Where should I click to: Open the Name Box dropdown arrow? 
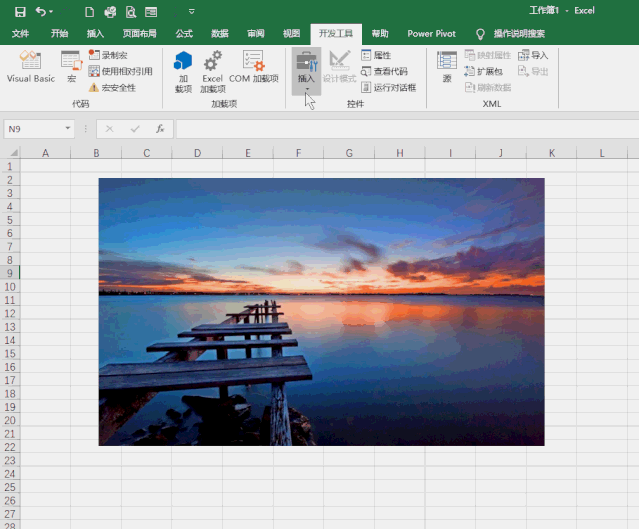tap(68, 129)
